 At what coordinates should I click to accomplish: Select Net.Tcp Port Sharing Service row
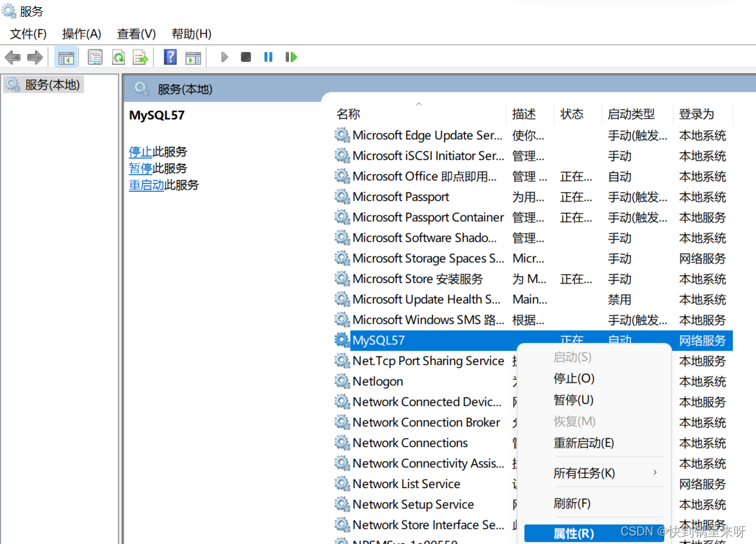(424, 360)
